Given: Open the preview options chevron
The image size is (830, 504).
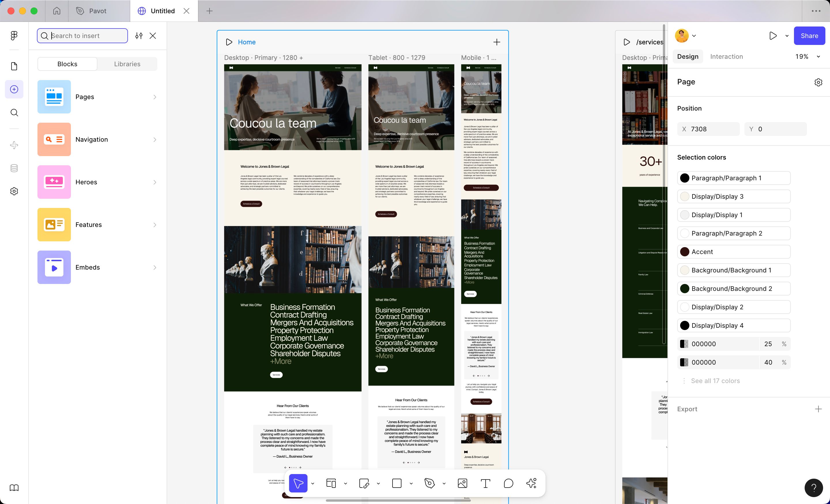Looking at the screenshot, I should [x=787, y=36].
